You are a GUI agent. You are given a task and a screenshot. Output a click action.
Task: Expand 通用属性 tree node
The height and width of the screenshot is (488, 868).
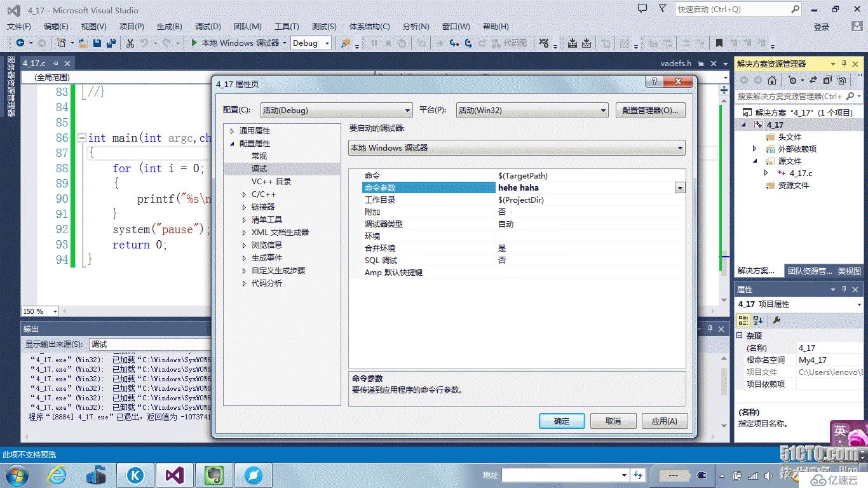(233, 131)
